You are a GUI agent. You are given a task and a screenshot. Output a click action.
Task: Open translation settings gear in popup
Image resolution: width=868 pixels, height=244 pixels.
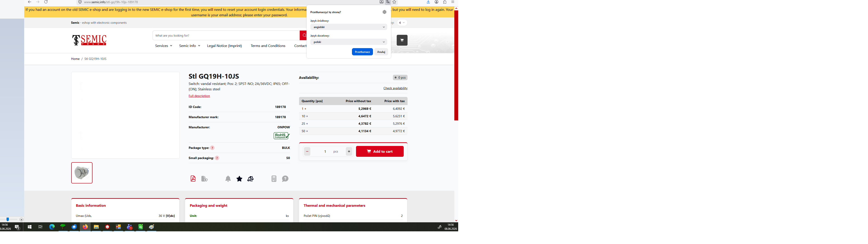click(384, 12)
